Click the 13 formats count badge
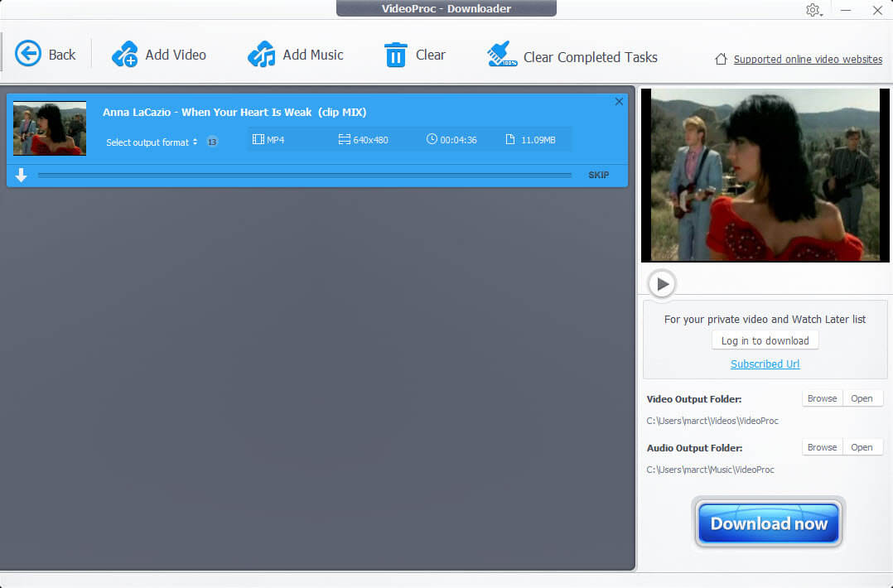Image resolution: width=893 pixels, height=588 pixels. [x=212, y=142]
